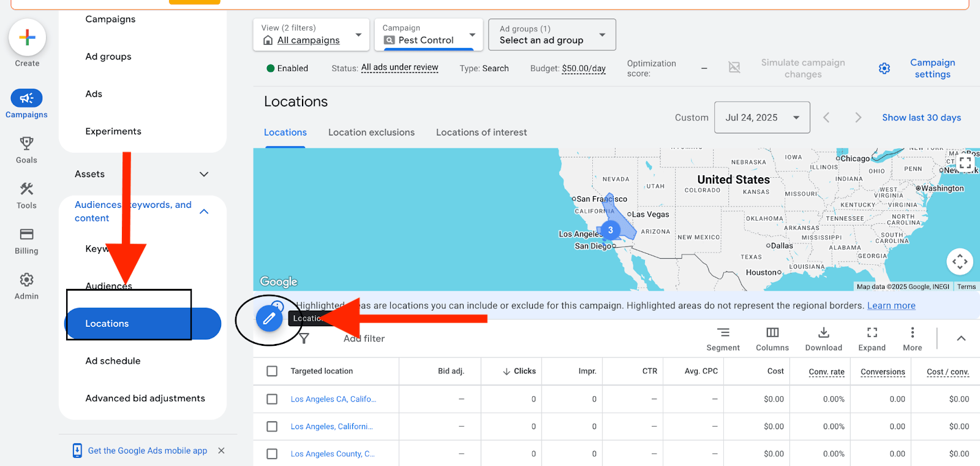Click All ads under review status
980x466 pixels.
(399, 67)
